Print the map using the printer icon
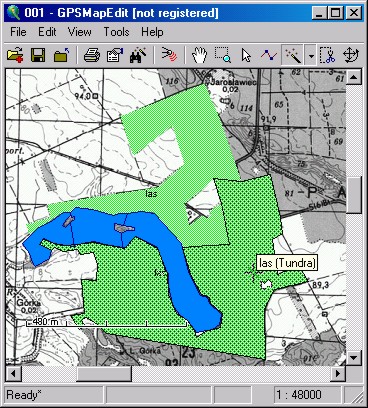368x408 pixels. tap(92, 55)
